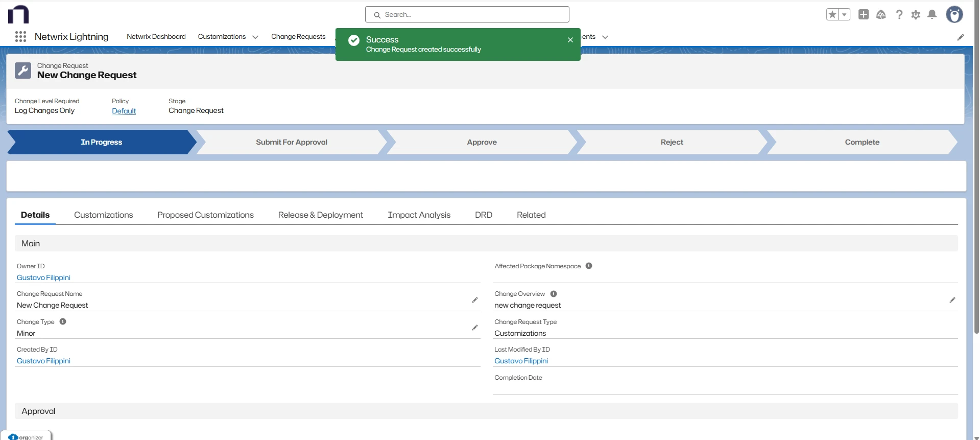Select the Submit For Approval stage
The height and width of the screenshot is (440, 980).
coord(292,142)
